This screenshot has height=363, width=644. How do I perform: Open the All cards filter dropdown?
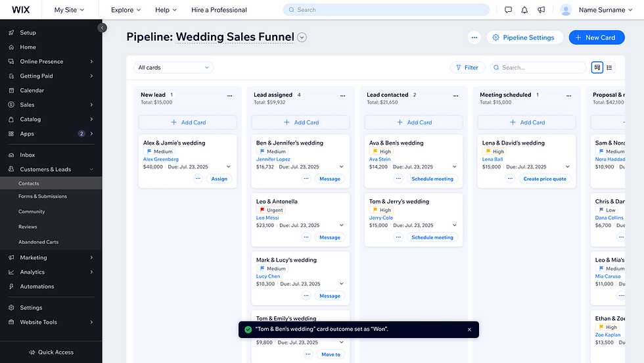pyautogui.click(x=173, y=68)
